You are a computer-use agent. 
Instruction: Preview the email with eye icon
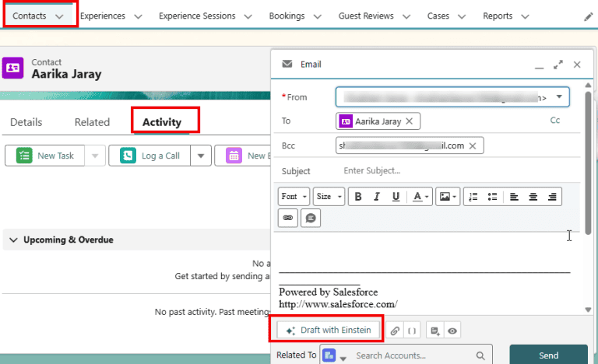pyautogui.click(x=452, y=331)
